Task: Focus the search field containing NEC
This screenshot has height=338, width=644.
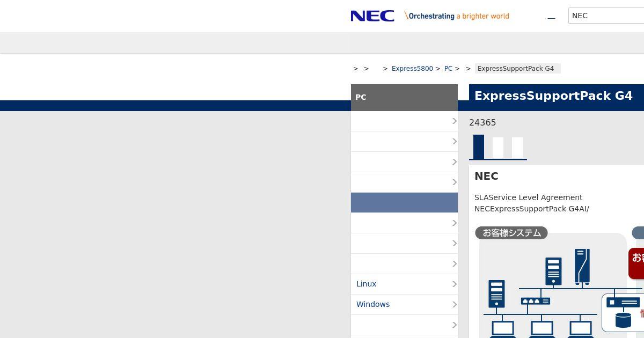Action: tap(606, 16)
